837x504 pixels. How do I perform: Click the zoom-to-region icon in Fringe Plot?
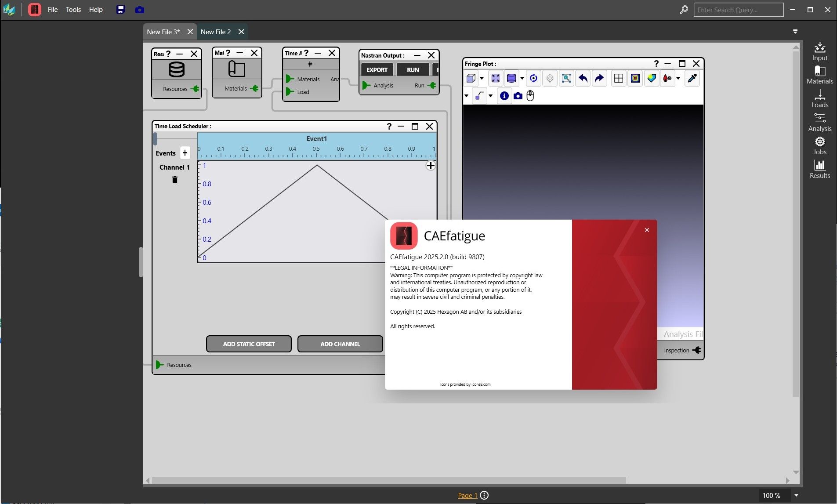click(566, 78)
